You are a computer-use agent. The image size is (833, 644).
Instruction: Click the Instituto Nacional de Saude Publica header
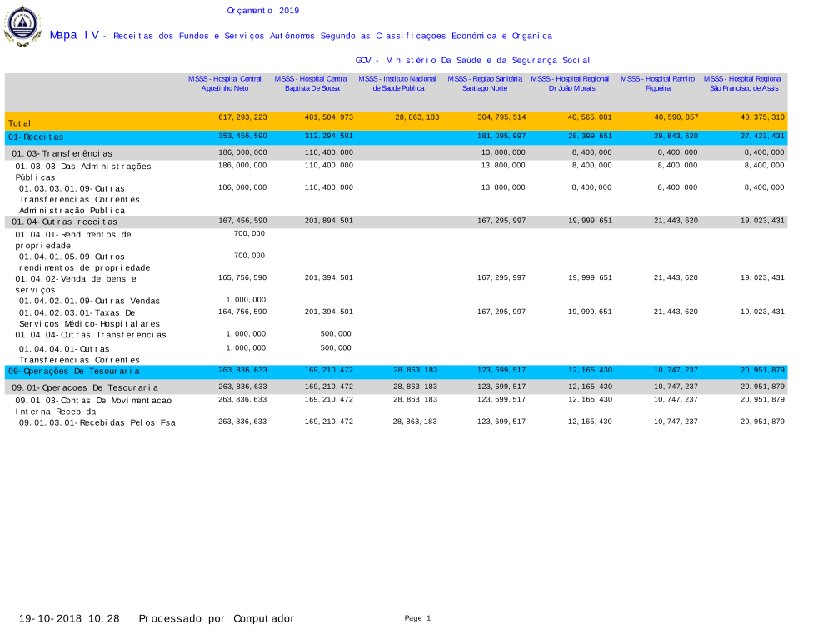397,83
